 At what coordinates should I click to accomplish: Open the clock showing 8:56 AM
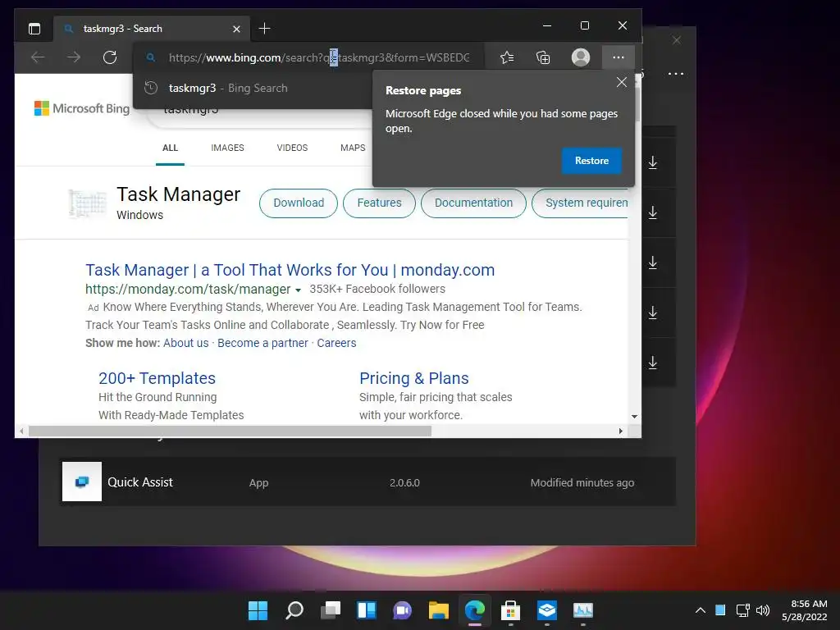pyautogui.click(x=805, y=610)
